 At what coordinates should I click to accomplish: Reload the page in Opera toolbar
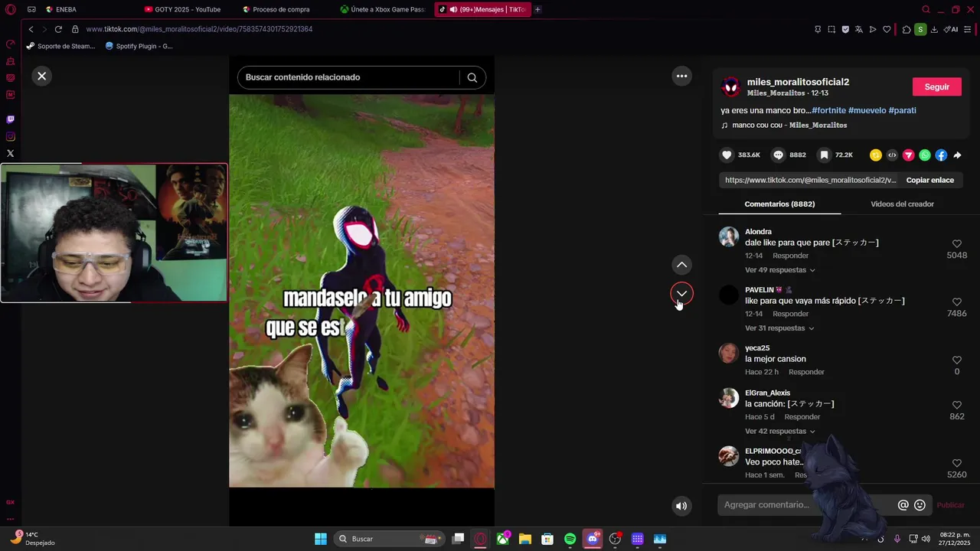(58, 29)
